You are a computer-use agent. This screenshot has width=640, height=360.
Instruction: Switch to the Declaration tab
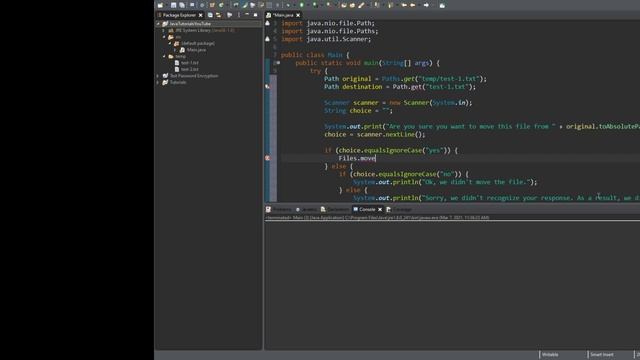pos(335,209)
